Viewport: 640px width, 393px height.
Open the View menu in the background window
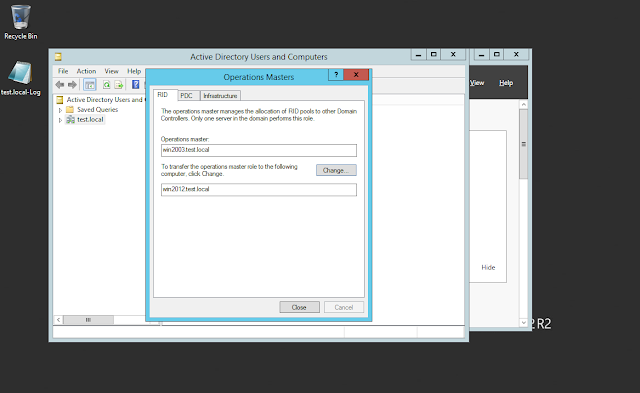(477, 83)
